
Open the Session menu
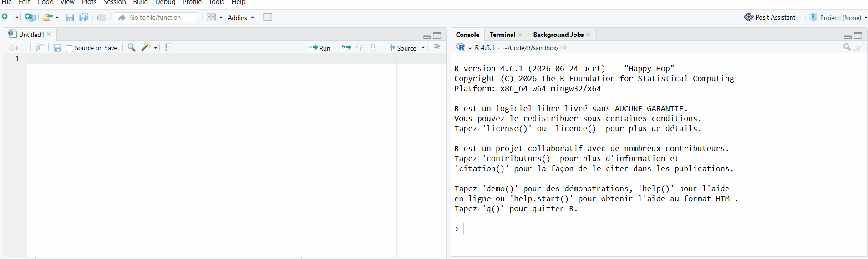[x=115, y=2]
